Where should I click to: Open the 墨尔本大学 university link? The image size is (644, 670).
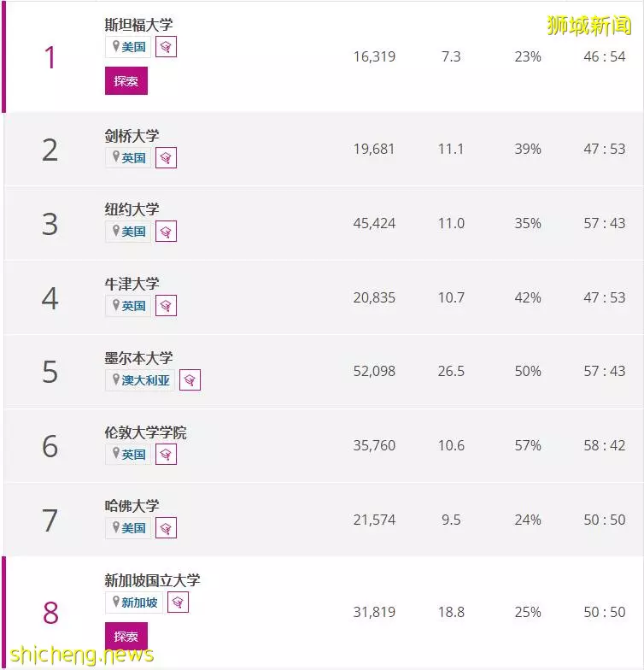(138, 357)
